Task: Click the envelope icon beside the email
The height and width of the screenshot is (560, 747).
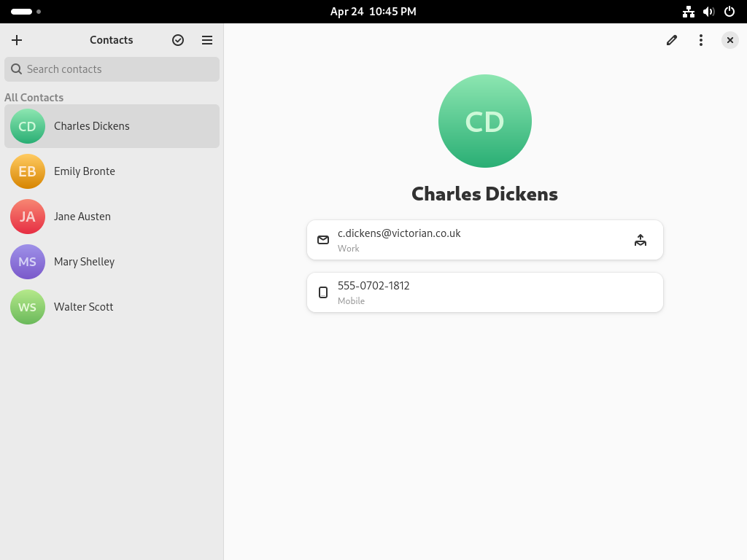Action: click(x=323, y=240)
